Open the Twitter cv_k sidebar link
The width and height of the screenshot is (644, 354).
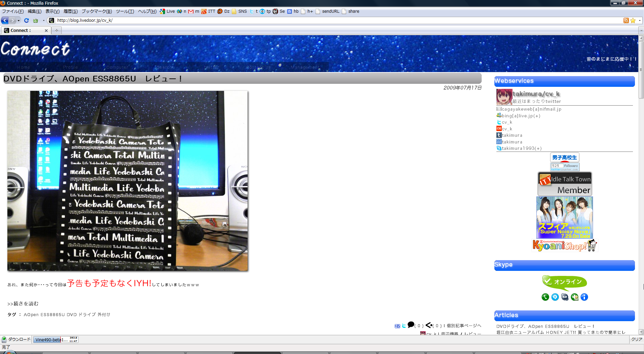point(504,122)
